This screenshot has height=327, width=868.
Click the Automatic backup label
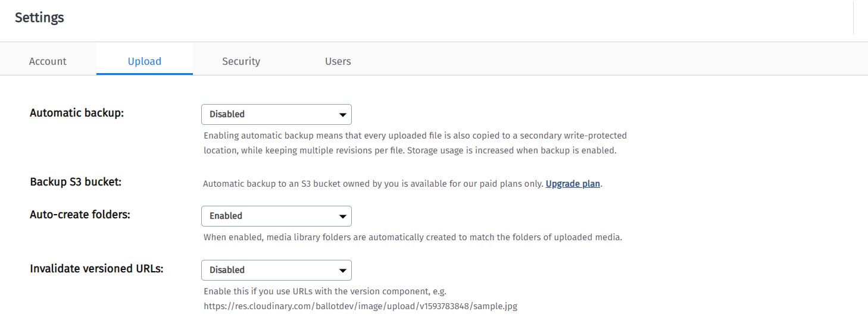[77, 113]
